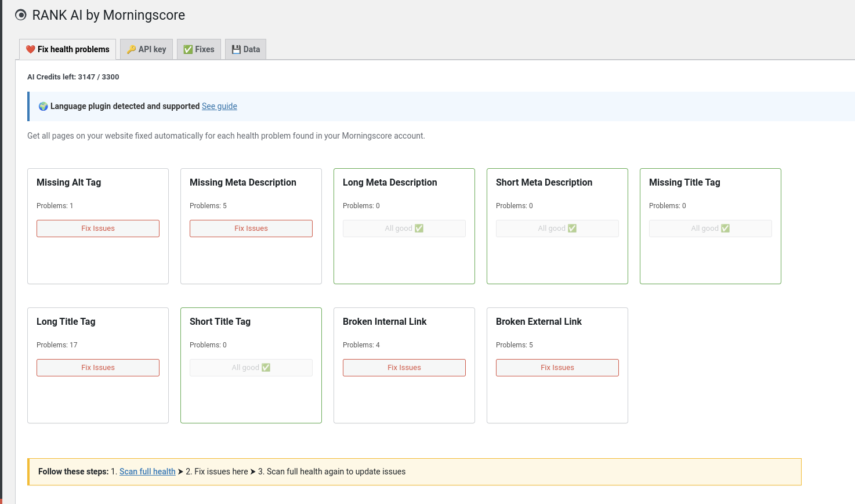This screenshot has width=855, height=504.
Task: Click the checkmark icon in Long Meta Description card
Action: [419, 229]
